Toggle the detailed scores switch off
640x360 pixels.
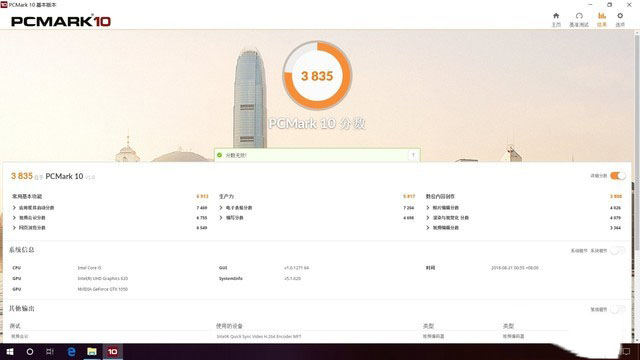click(x=618, y=176)
